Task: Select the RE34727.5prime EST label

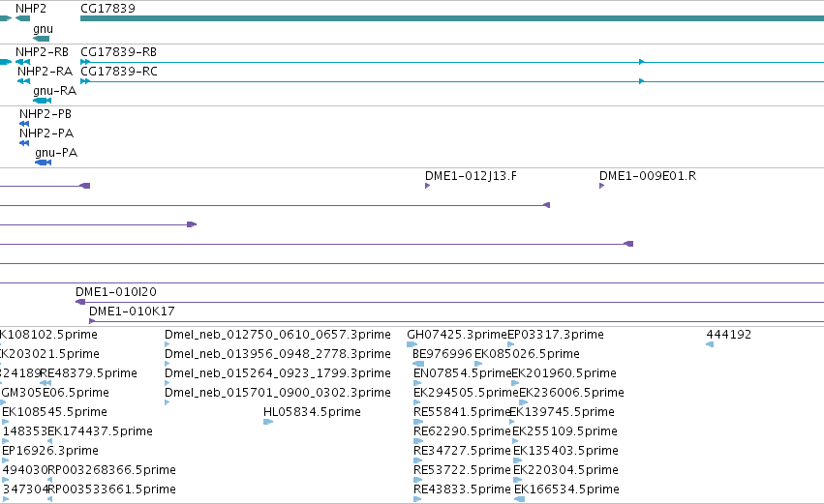Action: (x=462, y=451)
